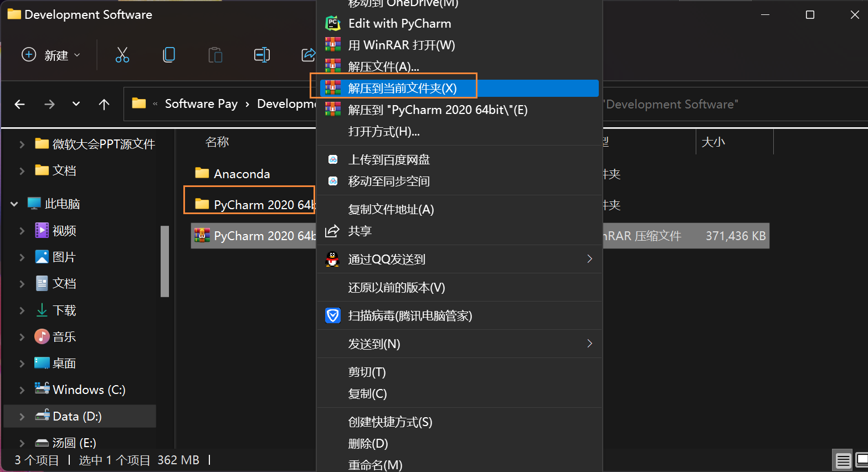This screenshot has height=472, width=868.
Task: Choose 还原以前的版本(V)
Action: (459, 287)
